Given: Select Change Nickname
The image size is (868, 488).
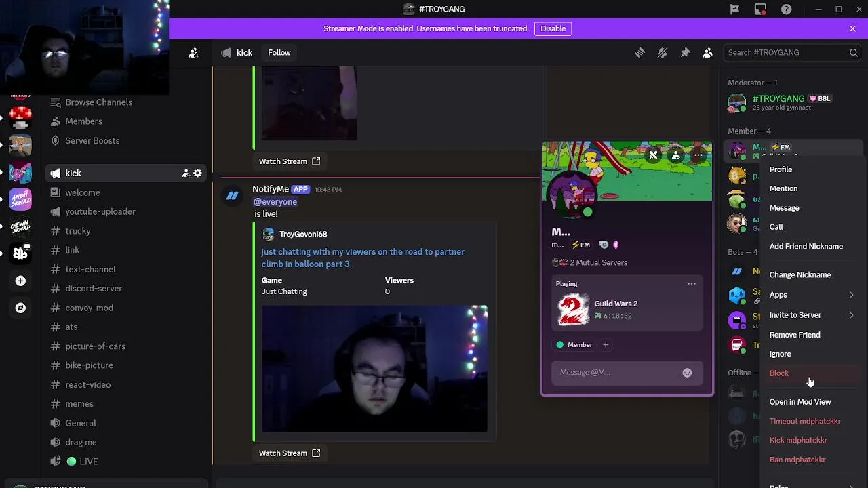Looking at the screenshot, I should click(x=812, y=274).
